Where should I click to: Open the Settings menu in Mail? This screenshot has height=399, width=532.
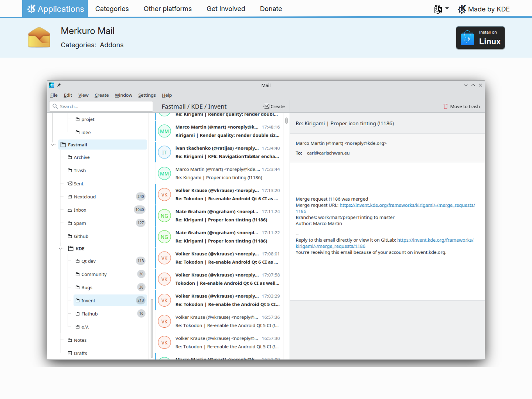(x=147, y=95)
